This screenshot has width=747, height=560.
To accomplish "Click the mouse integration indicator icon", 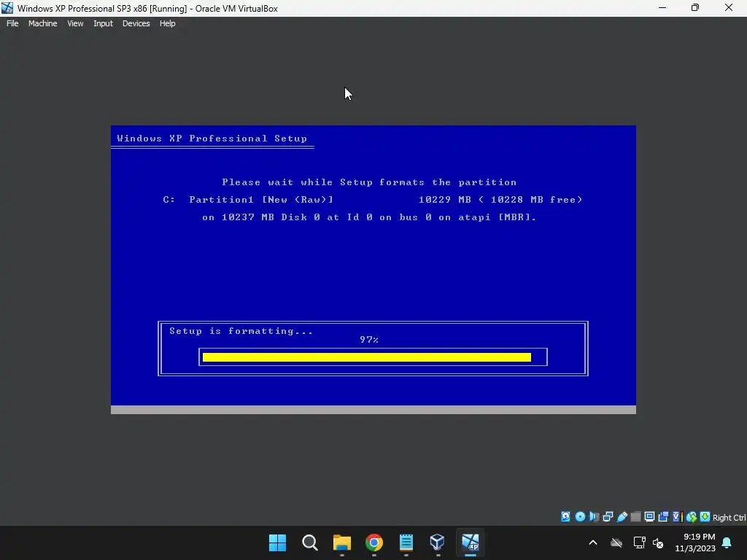I will 692,517.
